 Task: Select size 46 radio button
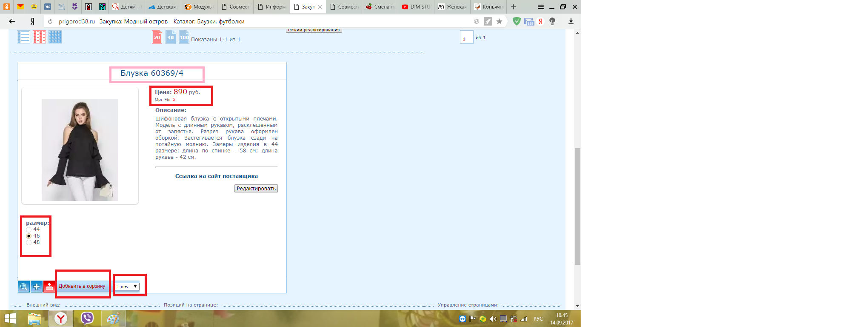tap(29, 236)
